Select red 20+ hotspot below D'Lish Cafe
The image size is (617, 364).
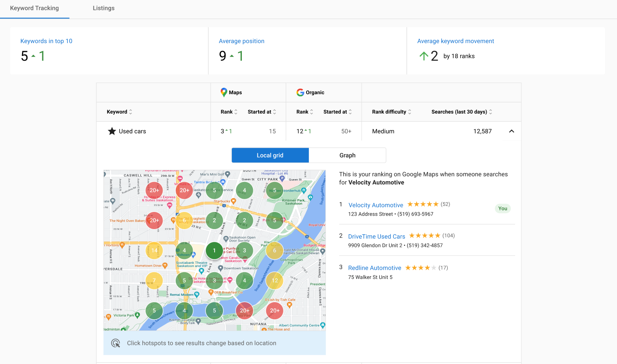275,311
